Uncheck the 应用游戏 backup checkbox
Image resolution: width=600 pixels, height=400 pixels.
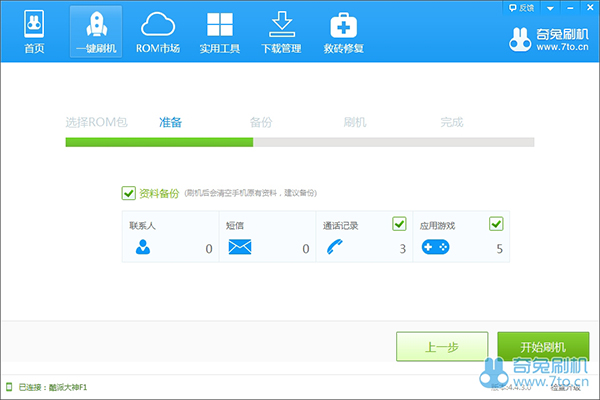pyautogui.click(x=496, y=224)
